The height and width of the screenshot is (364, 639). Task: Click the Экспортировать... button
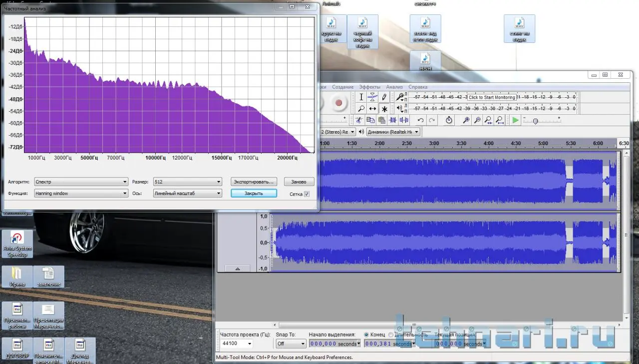(x=254, y=182)
